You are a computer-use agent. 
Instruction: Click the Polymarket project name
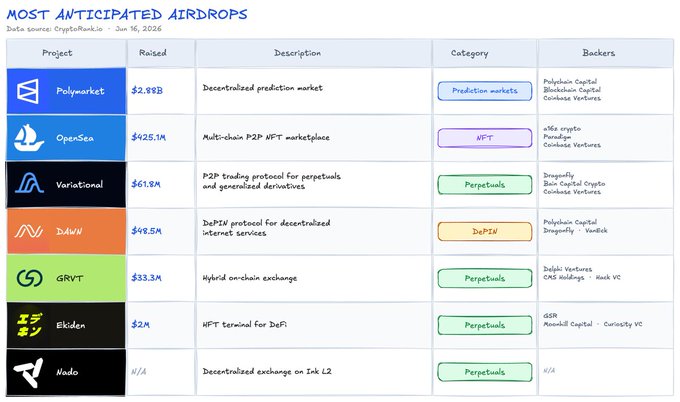coord(80,91)
